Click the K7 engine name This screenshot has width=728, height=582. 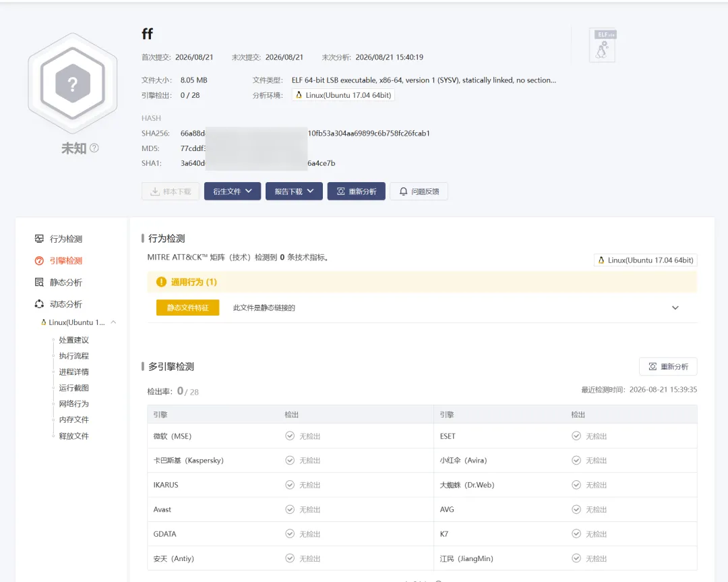(x=444, y=534)
